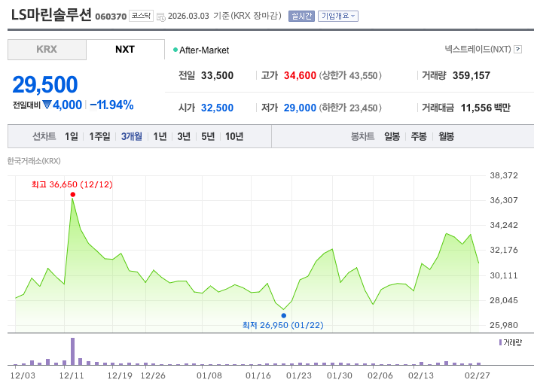This screenshot has width=534, height=392.
Task: Click the 25,980 price axis label
Action: pos(504,325)
